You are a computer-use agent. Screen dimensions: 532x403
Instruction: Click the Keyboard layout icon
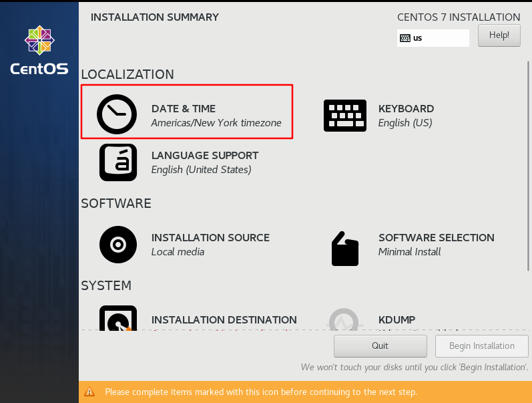[x=344, y=116]
